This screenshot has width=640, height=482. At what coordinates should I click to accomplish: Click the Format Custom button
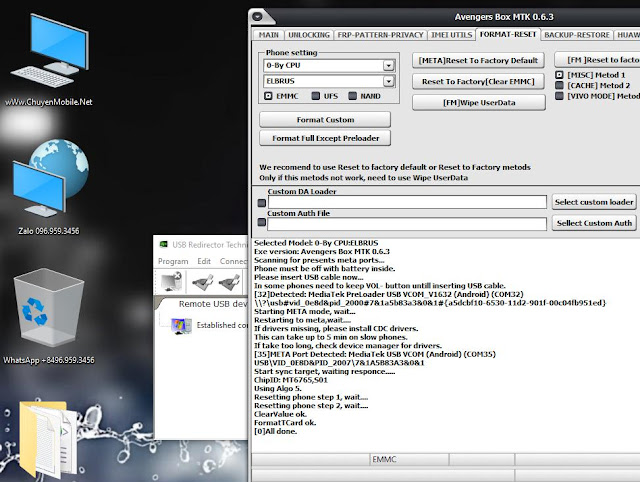pos(325,120)
